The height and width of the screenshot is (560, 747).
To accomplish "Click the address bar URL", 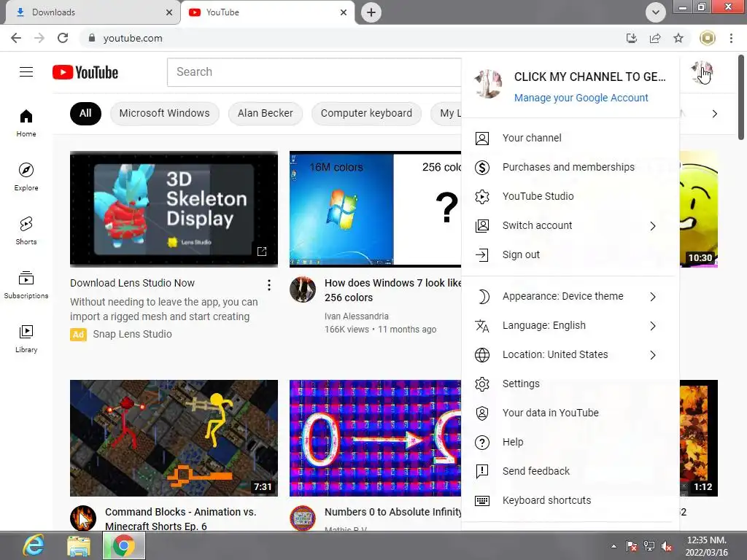I will [x=133, y=38].
